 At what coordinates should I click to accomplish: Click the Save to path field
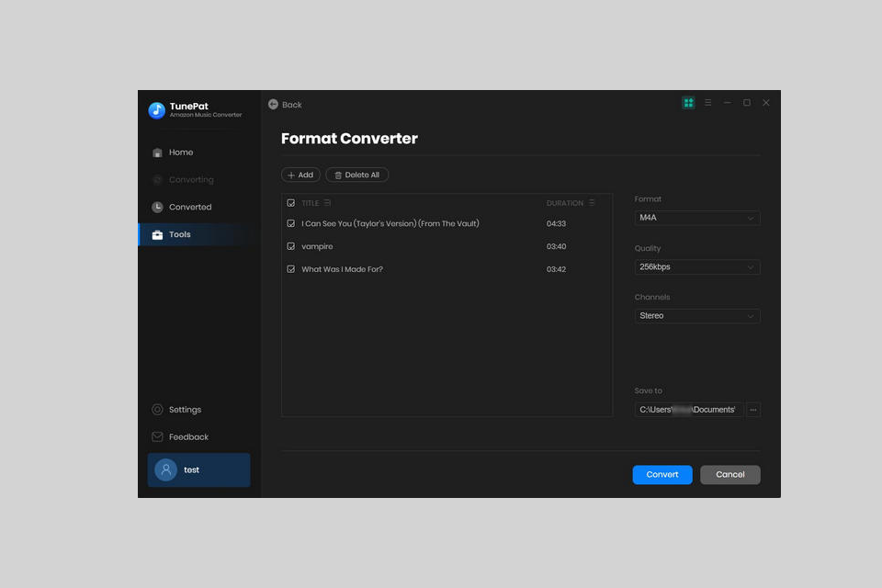pyautogui.click(x=688, y=410)
